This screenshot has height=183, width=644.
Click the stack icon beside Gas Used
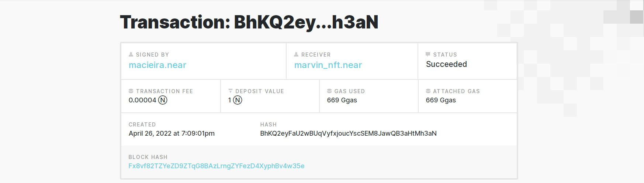[x=329, y=91]
